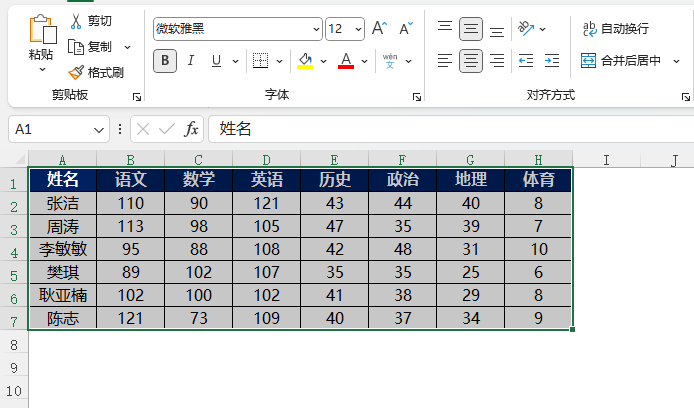Viewport: 694px width, 408px height.
Task: Open the Borders dropdown arrow
Action: (279, 61)
